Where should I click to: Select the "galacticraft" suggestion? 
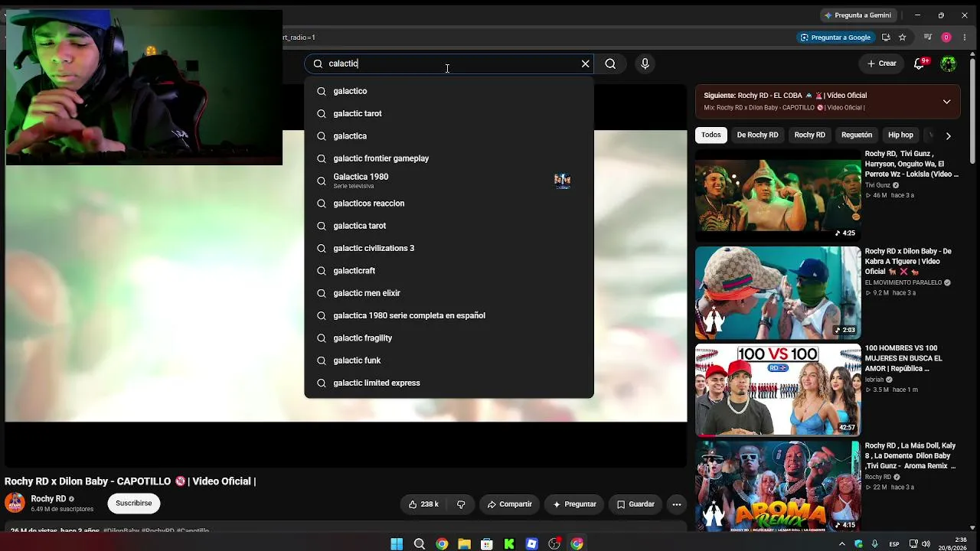point(449,270)
